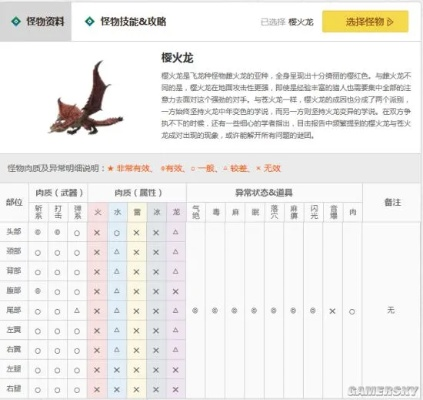Select the 斩系 column header
The width and height of the screenshot is (423, 400).
[38, 212]
